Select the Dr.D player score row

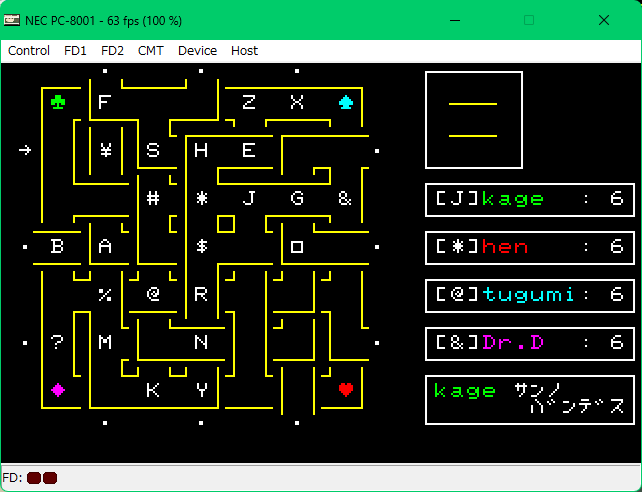click(x=530, y=343)
